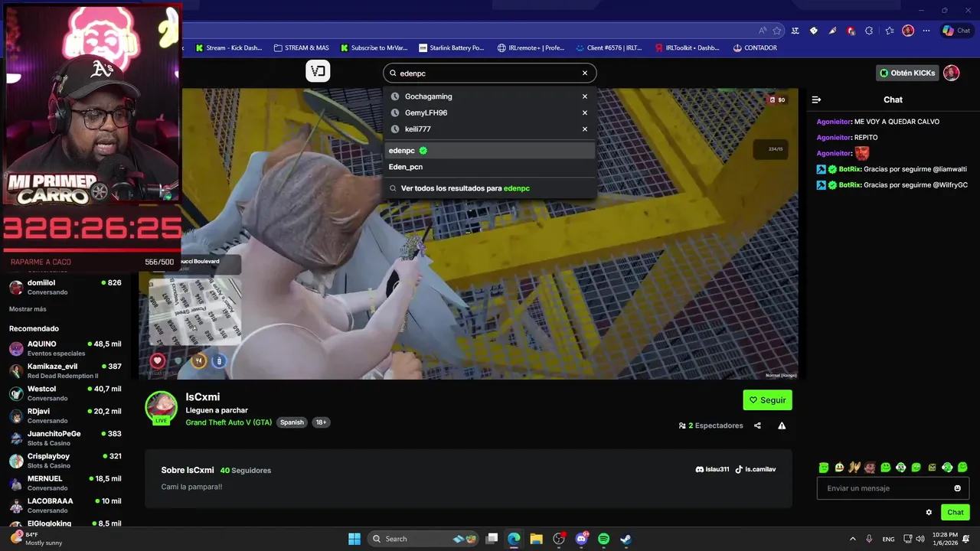The height and width of the screenshot is (551, 980).
Task: Open IRLToolkit Dashboard bookmark
Action: 688,47
